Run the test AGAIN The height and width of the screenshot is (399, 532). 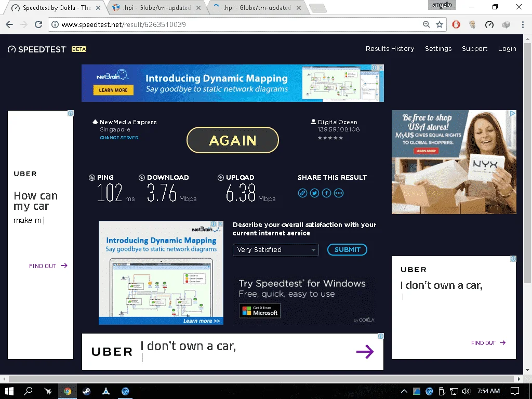tap(233, 140)
